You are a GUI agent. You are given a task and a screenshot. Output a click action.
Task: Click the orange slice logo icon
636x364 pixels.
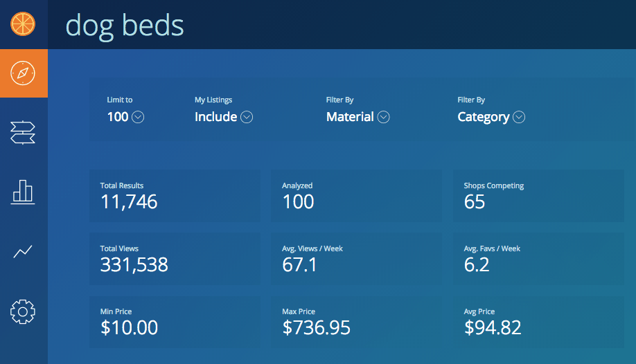point(23,24)
